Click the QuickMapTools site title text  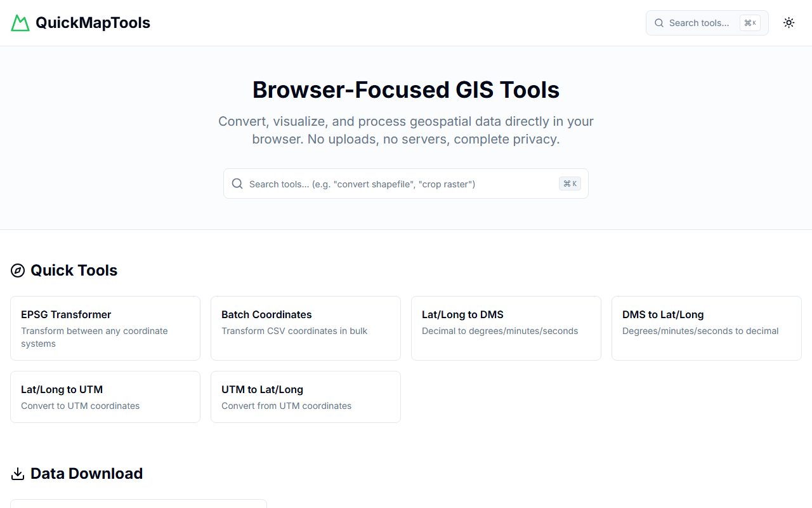point(93,22)
